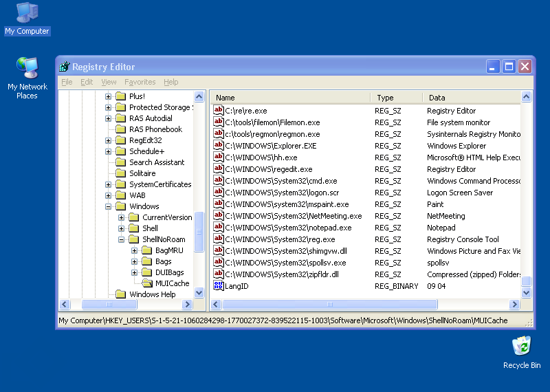The height and width of the screenshot is (392, 550).
Task: Click the string icon of mspaint.exe value
Action: [218, 204]
